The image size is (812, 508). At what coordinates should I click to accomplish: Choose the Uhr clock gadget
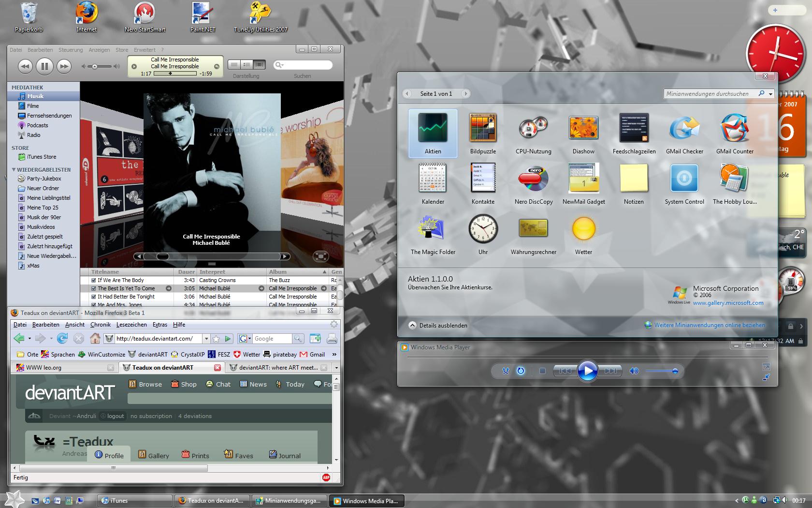tap(483, 234)
